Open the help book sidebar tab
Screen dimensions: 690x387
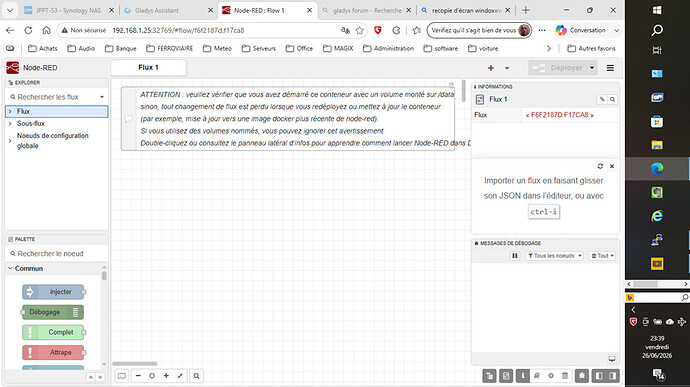[536, 376]
